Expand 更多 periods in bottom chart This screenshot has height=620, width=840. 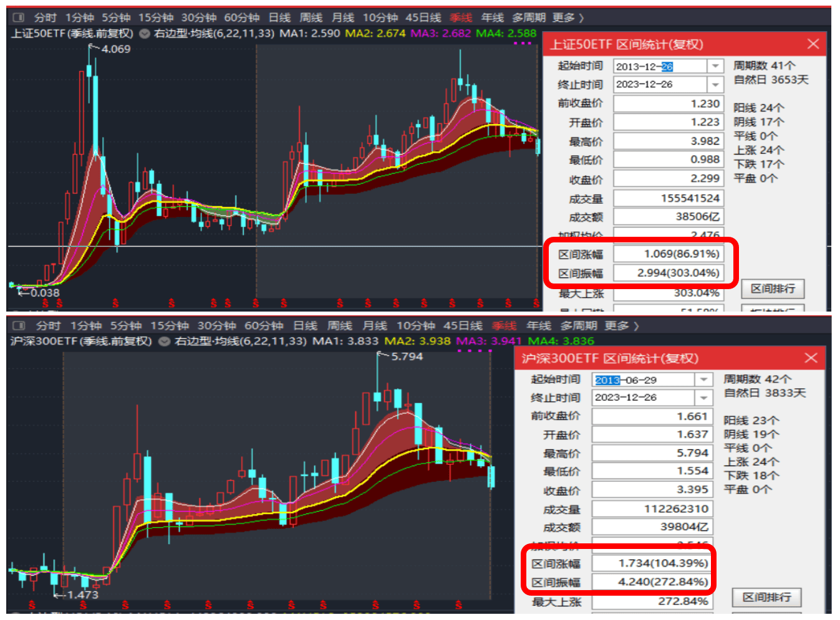point(621,325)
